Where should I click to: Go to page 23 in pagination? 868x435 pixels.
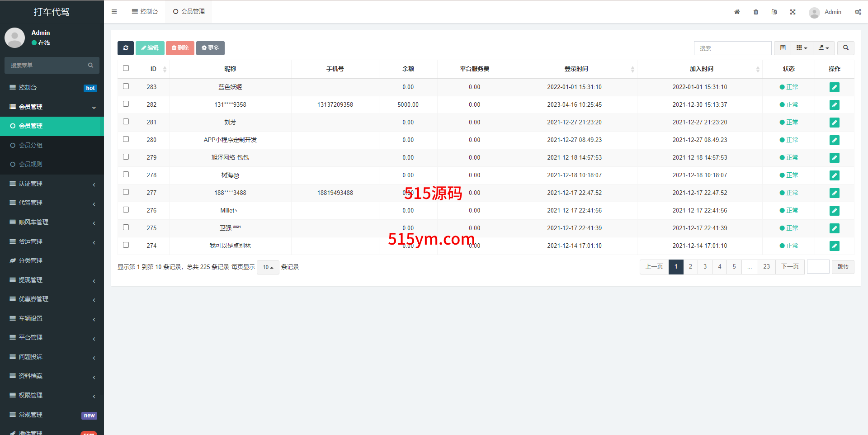(x=766, y=267)
